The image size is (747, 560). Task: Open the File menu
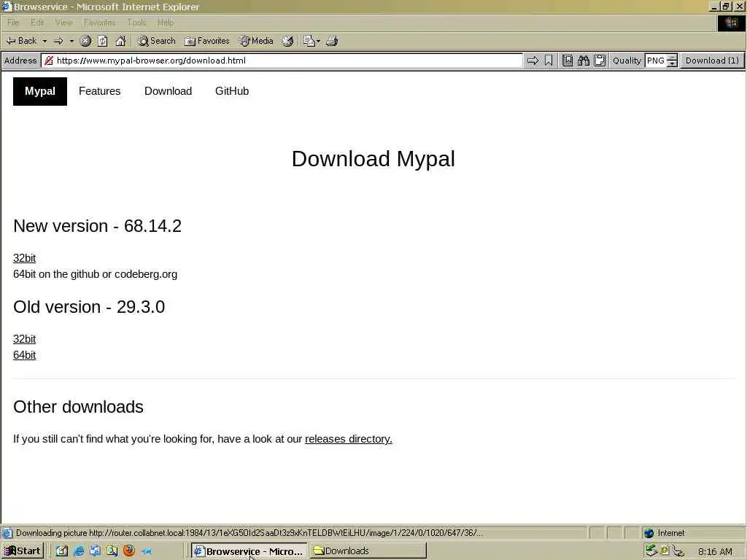point(13,23)
